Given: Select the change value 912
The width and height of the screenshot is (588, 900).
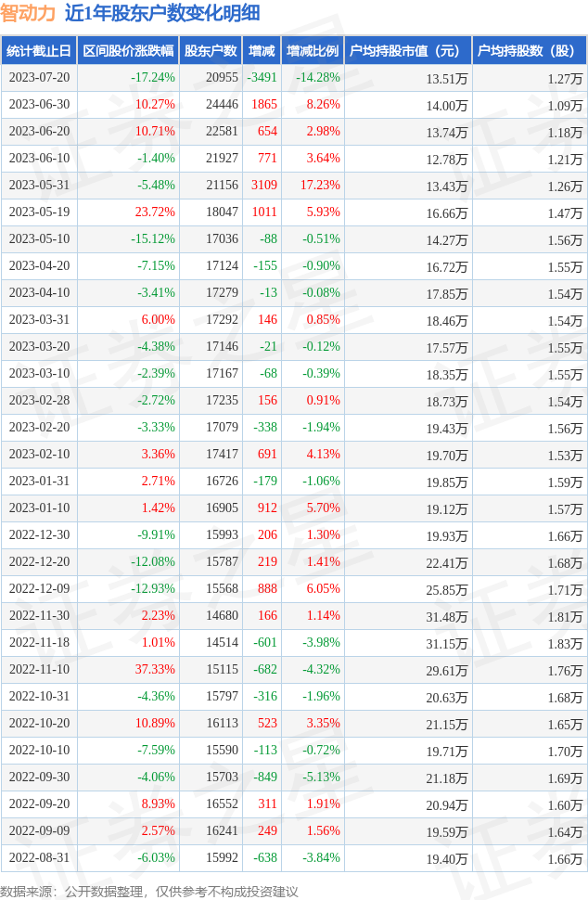Looking at the screenshot, I should (x=267, y=508).
